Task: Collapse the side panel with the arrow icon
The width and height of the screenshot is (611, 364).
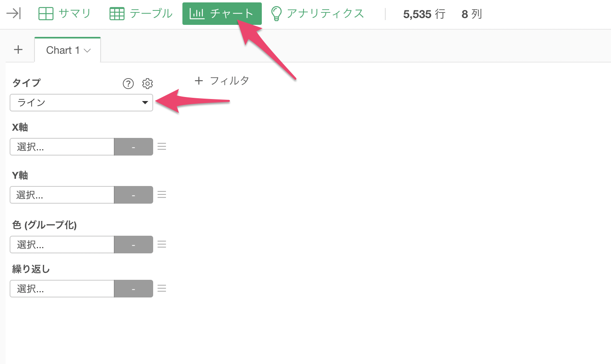Action: (x=14, y=14)
